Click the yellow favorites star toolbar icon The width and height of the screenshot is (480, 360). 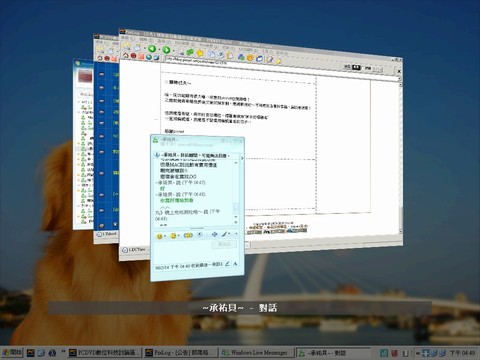click(x=200, y=53)
